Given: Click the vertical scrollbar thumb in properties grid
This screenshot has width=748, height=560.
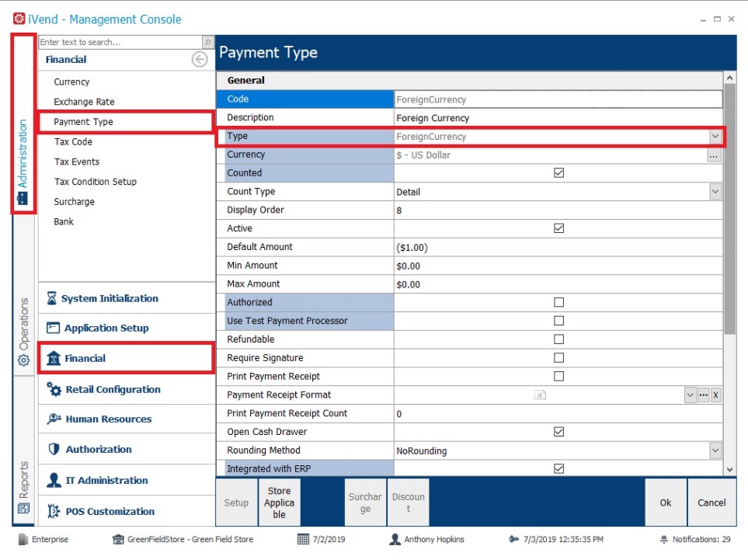Looking at the screenshot, I should coord(729,209).
